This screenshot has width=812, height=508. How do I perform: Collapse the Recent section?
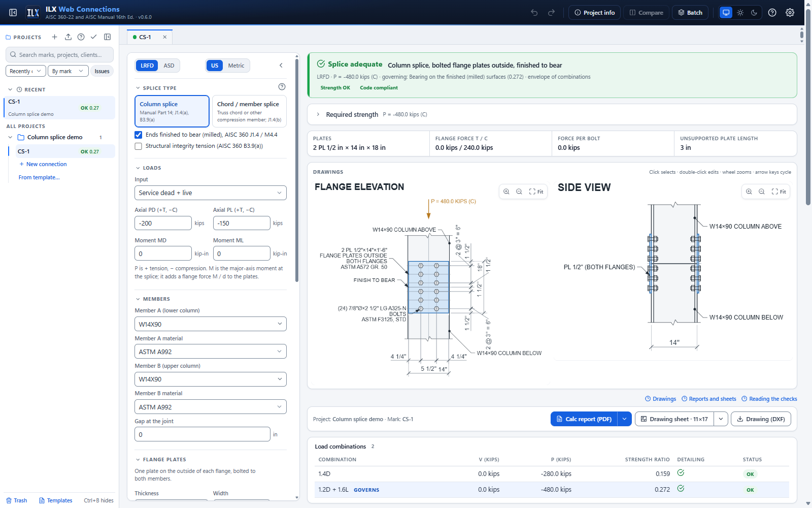click(x=10, y=89)
